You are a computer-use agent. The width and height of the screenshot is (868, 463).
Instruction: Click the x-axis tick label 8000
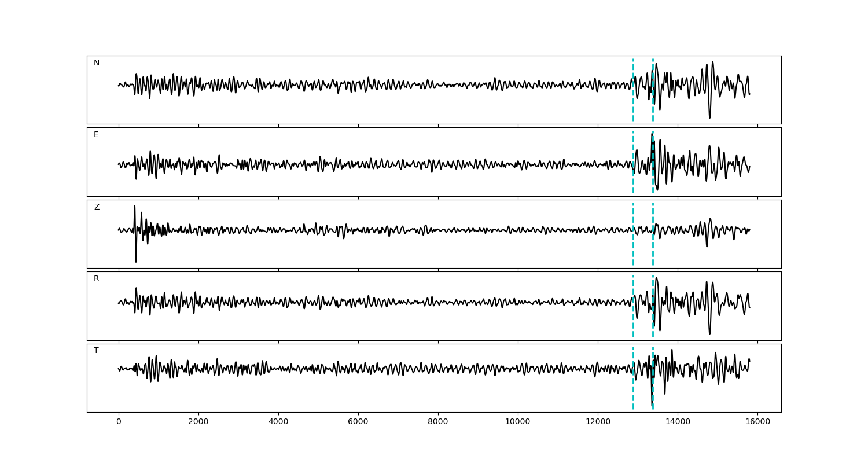click(438, 422)
